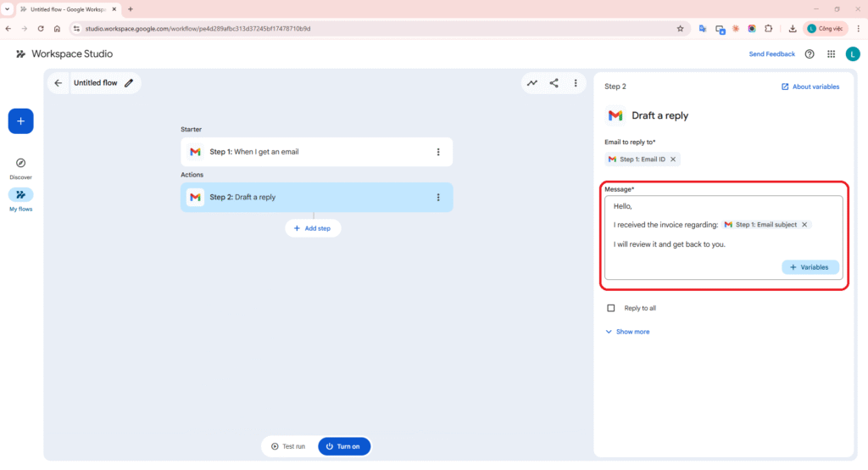The width and height of the screenshot is (868, 470).
Task: Go back using the left arrow icon
Action: [58, 83]
